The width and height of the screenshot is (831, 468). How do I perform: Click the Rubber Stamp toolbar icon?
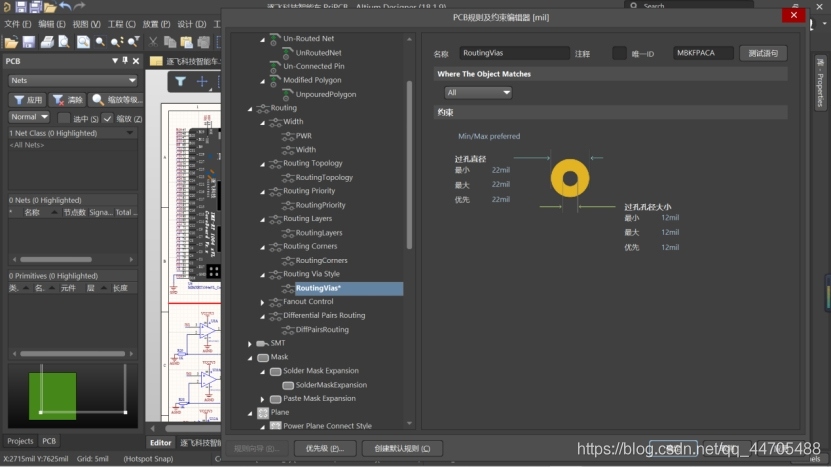pyautogui.click(x=204, y=42)
